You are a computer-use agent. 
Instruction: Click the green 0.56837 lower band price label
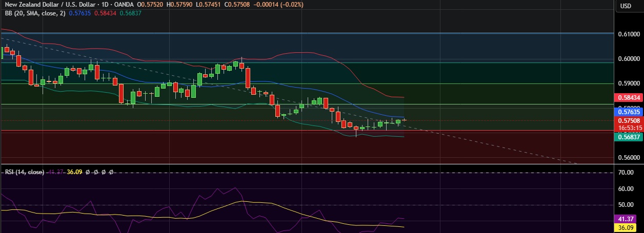(628, 137)
